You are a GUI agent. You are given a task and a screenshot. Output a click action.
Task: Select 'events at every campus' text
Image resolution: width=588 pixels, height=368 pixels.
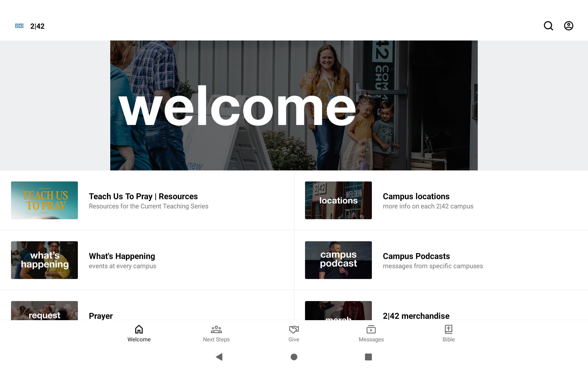point(122,266)
